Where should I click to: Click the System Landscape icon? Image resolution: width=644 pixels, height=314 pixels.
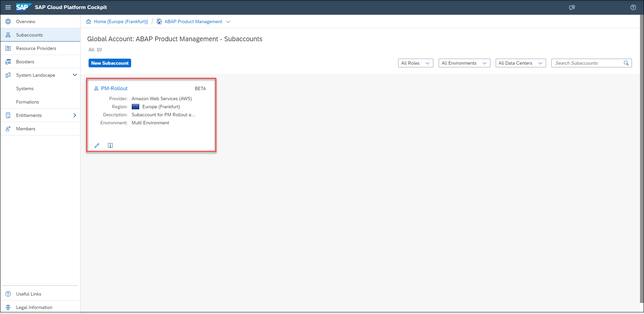(8, 75)
